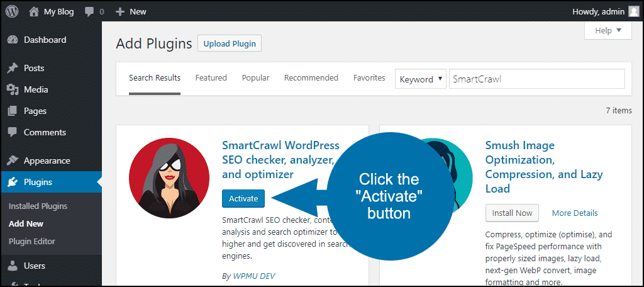Select the Add New submenu item
The image size is (644, 287).
click(26, 223)
